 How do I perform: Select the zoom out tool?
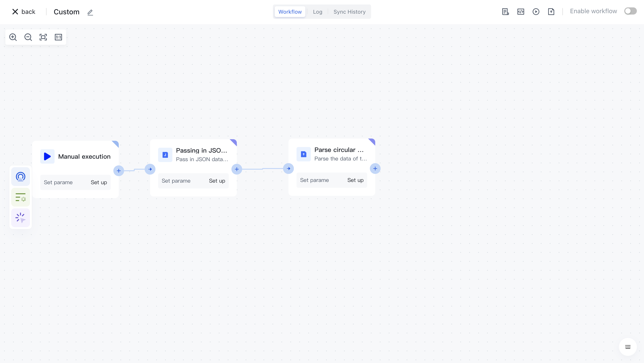coord(28,37)
